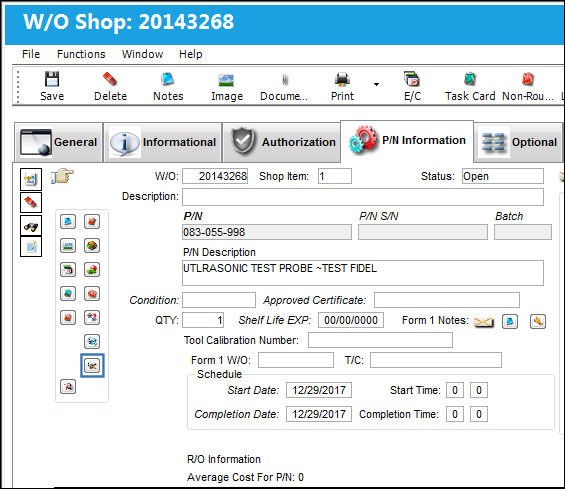
Task: Click the W/O number field
Action: pyautogui.click(x=215, y=176)
